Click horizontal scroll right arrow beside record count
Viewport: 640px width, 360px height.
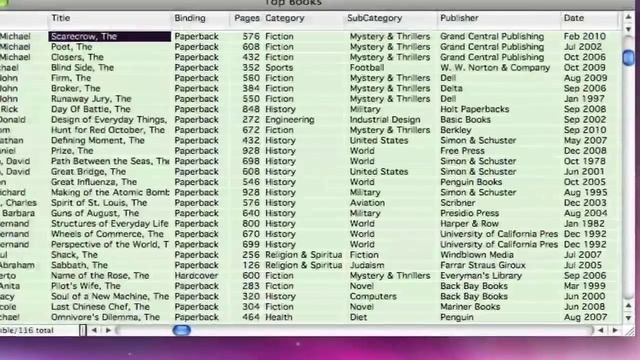point(108,330)
